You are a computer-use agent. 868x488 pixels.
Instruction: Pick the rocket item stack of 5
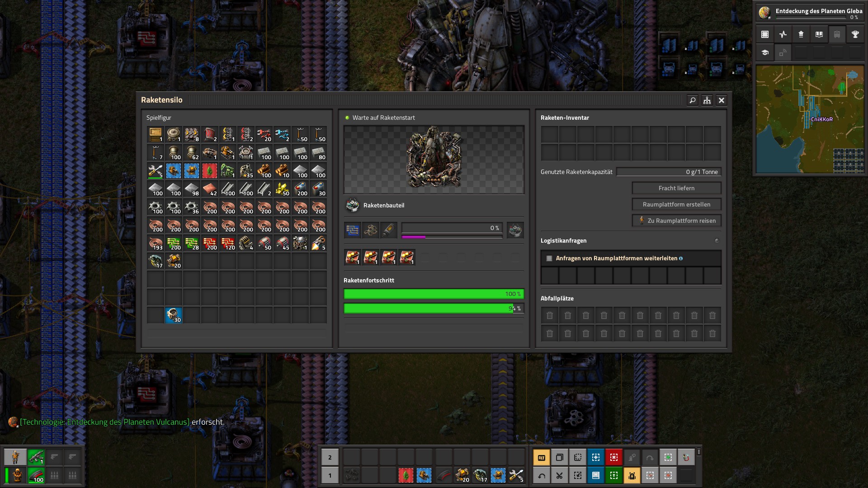coord(318,243)
